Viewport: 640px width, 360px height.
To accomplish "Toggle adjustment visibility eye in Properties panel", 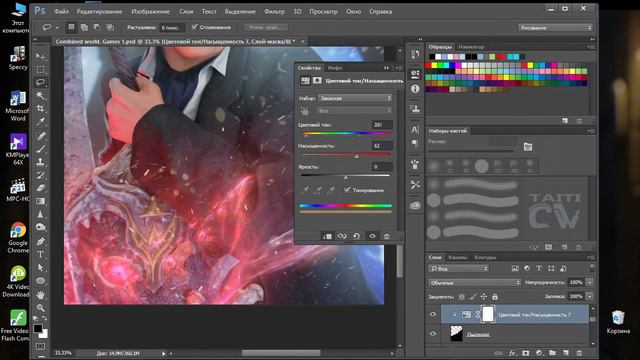I will (x=372, y=236).
